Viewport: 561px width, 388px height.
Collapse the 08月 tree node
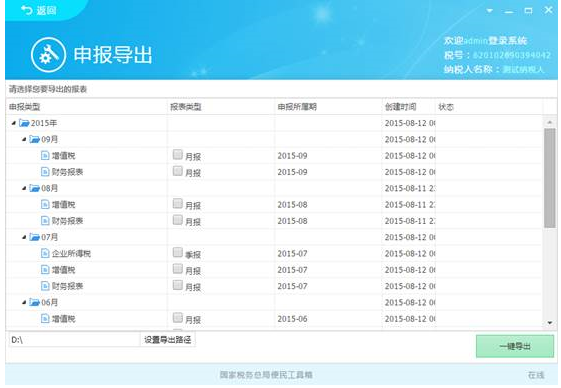pyautogui.click(x=24, y=188)
